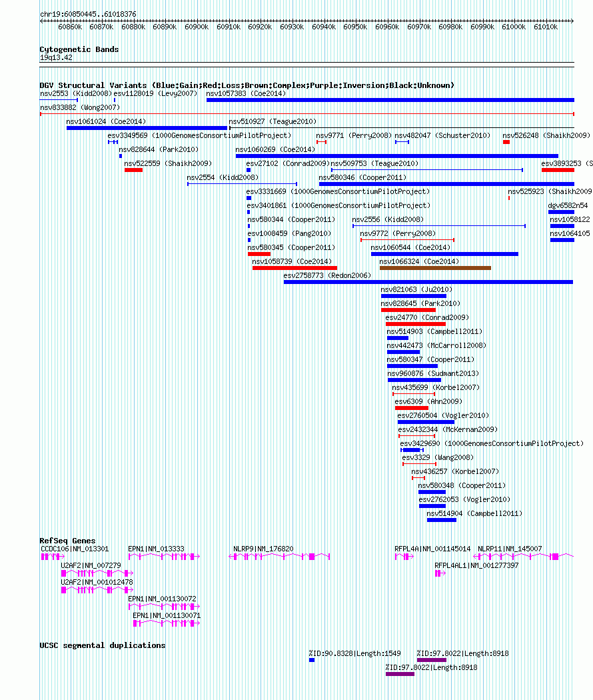Click the nsv1061024 (Coe2014) variant bar
This screenshot has height=700, width=593.
[x=147, y=128]
